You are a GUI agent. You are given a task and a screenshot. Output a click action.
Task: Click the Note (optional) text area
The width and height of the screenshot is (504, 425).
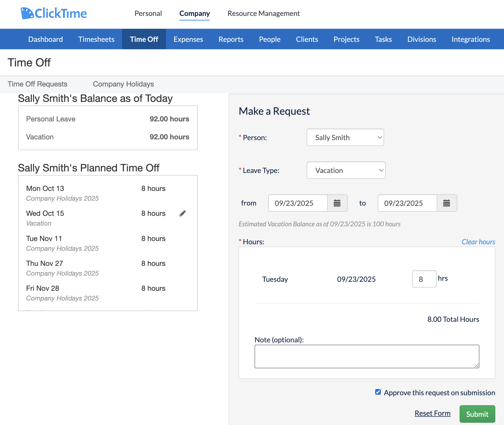pos(367,356)
